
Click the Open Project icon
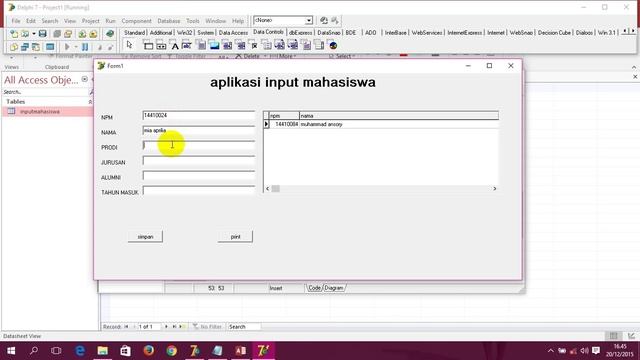[68, 34]
